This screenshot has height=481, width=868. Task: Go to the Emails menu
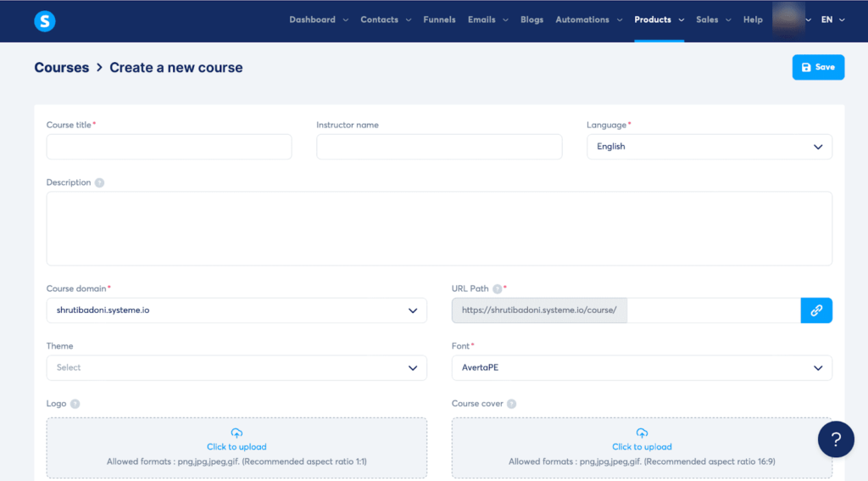click(481, 20)
